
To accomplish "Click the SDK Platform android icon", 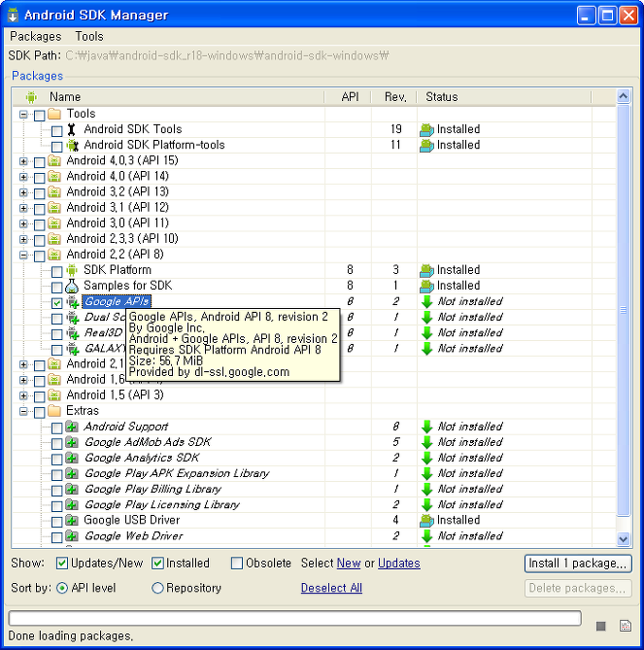I will coord(72,270).
